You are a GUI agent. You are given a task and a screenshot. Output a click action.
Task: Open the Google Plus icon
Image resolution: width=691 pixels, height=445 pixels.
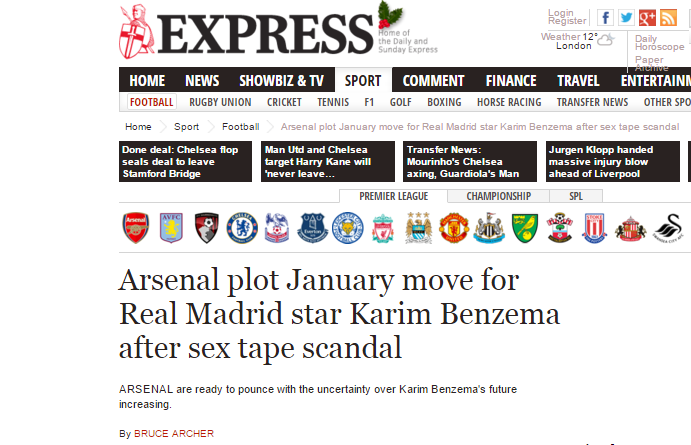[x=647, y=18]
